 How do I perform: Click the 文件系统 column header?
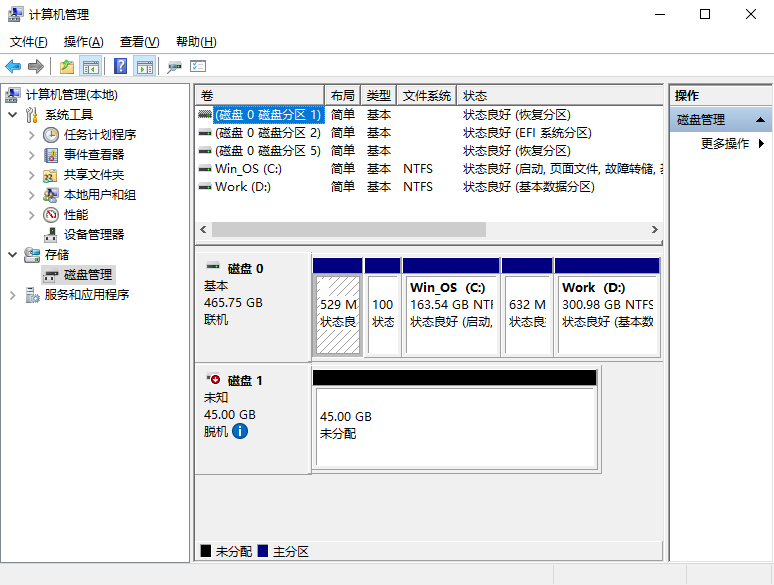[426, 96]
